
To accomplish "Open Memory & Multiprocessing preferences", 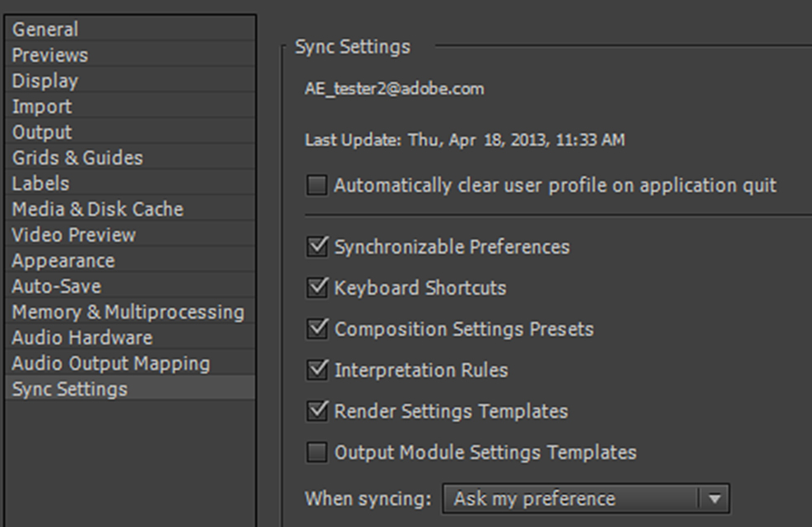I will click(131, 312).
